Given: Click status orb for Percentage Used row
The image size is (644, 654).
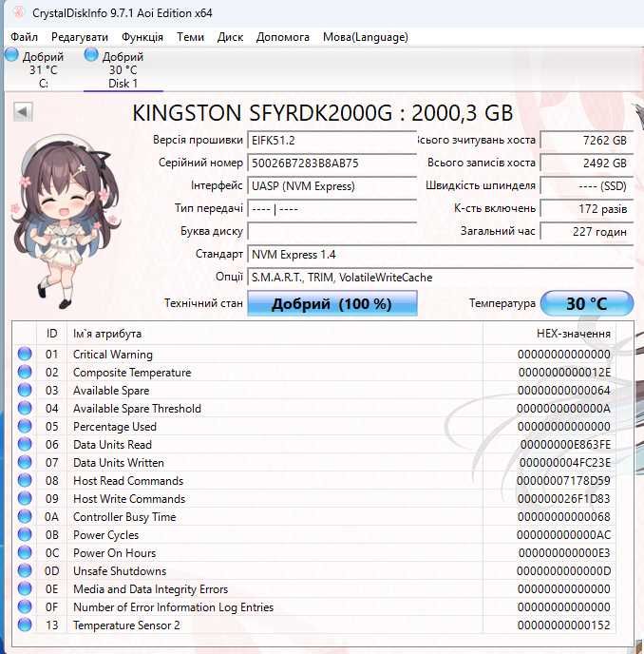Looking at the screenshot, I should coord(25,426).
